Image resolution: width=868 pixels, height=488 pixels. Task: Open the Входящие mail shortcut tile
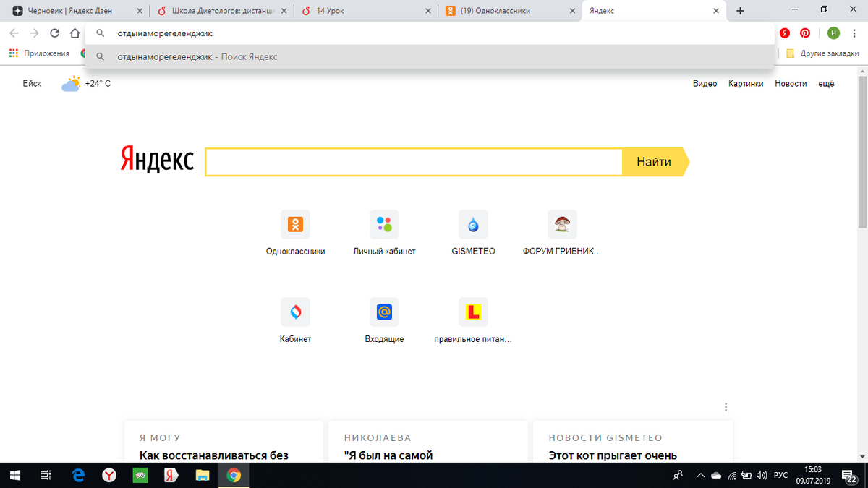[384, 320]
